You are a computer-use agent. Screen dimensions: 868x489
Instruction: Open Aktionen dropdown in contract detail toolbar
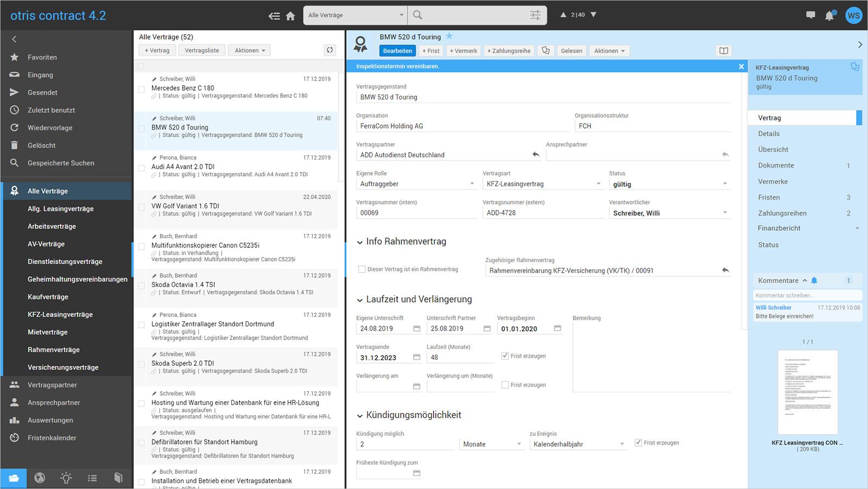[x=609, y=50]
